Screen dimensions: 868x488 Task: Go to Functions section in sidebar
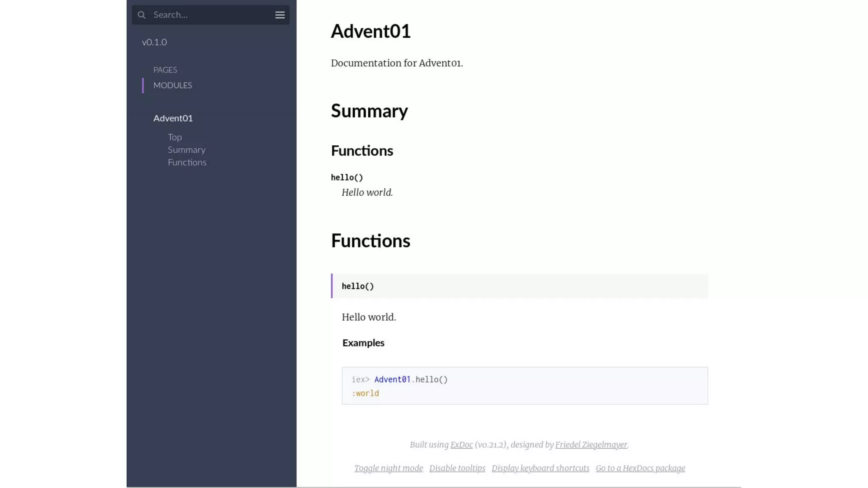(187, 162)
